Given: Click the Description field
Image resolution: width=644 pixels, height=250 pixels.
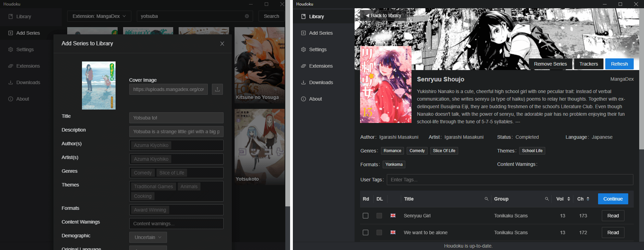Looking at the screenshot, I should click(176, 132).
